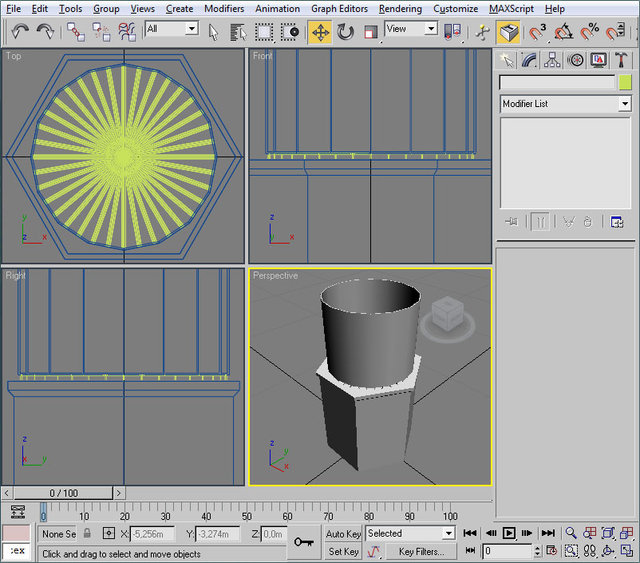
Task: Open the 'Selected' key filter dropdown
Action: pos(447,534)
